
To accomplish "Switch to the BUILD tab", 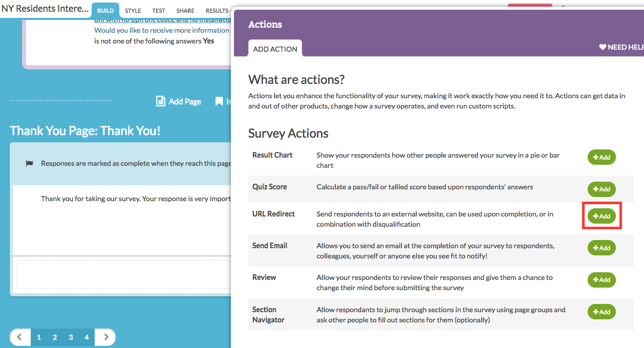I will tap(105, 10).
